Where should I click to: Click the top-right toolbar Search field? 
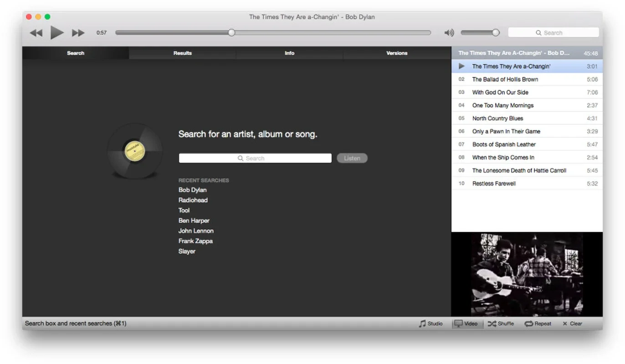tap(553, 33)
